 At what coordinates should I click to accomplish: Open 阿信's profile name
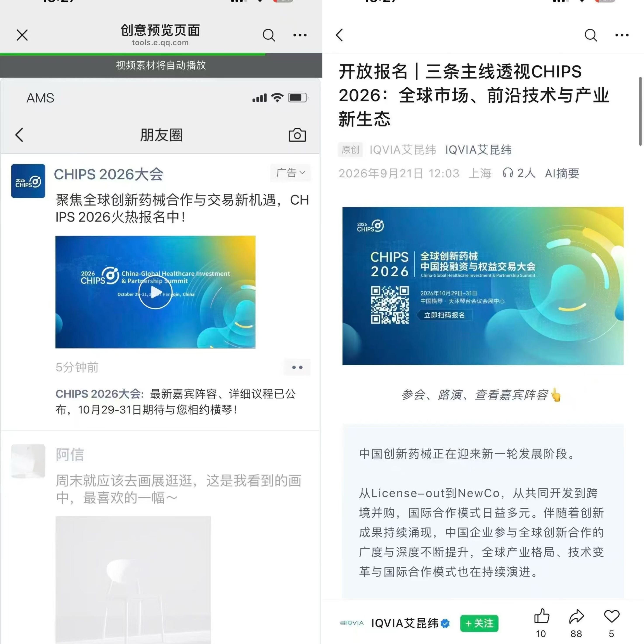point(70,455)
